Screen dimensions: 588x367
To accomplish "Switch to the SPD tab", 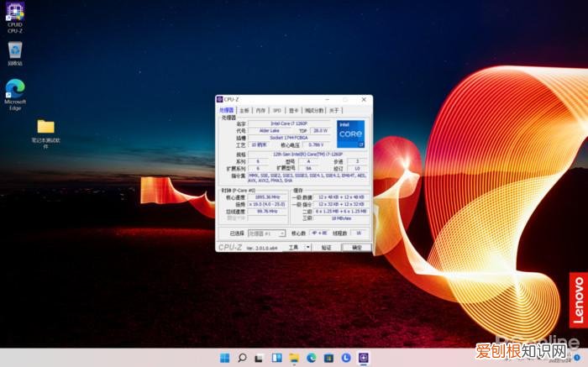I will pos(276,111).
